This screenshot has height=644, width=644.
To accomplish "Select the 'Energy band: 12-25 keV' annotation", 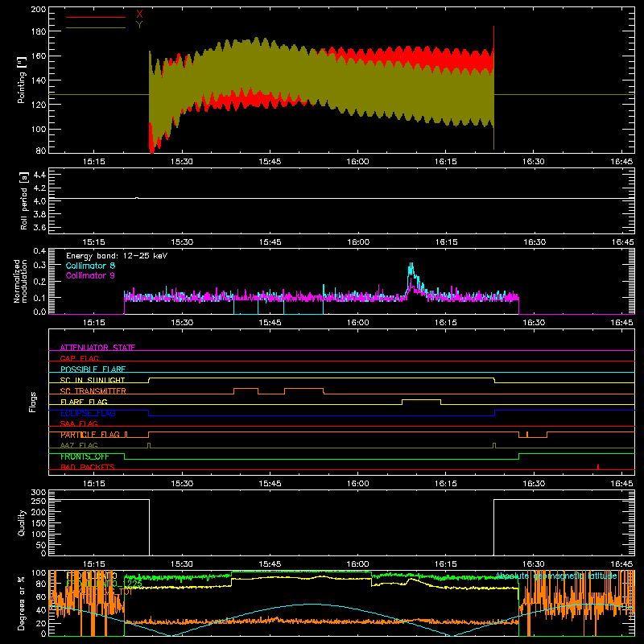I will coord(117,256).
